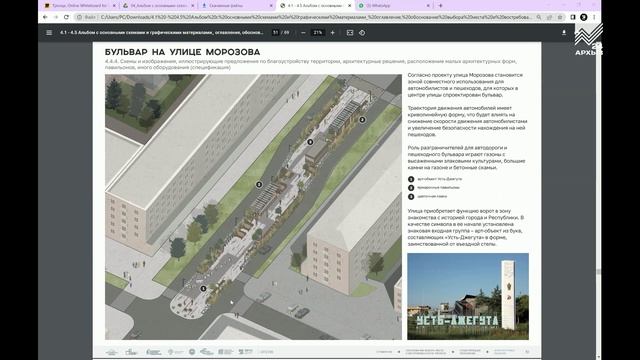Open the PDF viewer sidebar menu
Screen dimensions: 640x360
pos(49,33)
